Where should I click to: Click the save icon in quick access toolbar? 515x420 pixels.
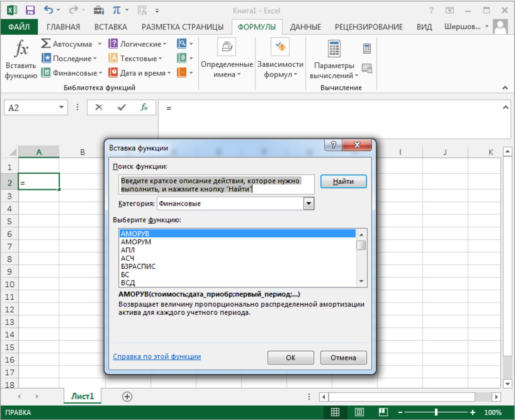[x=30, y=11]
